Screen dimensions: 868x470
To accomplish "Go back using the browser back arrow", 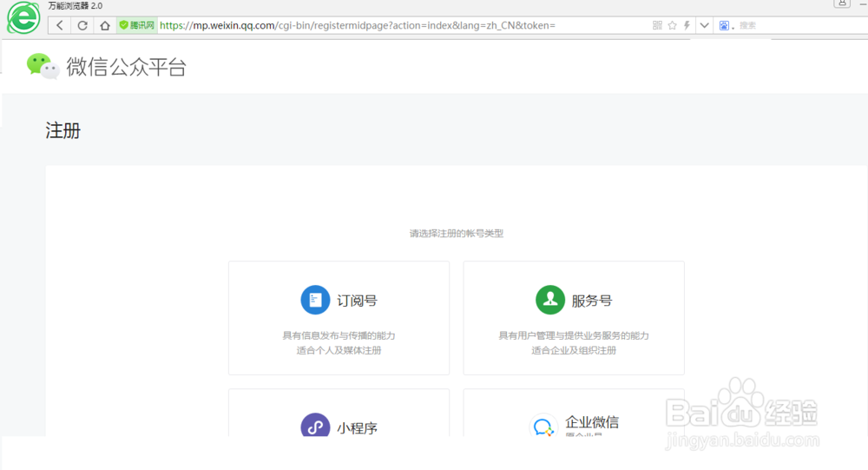I will (x=60, y=25).
